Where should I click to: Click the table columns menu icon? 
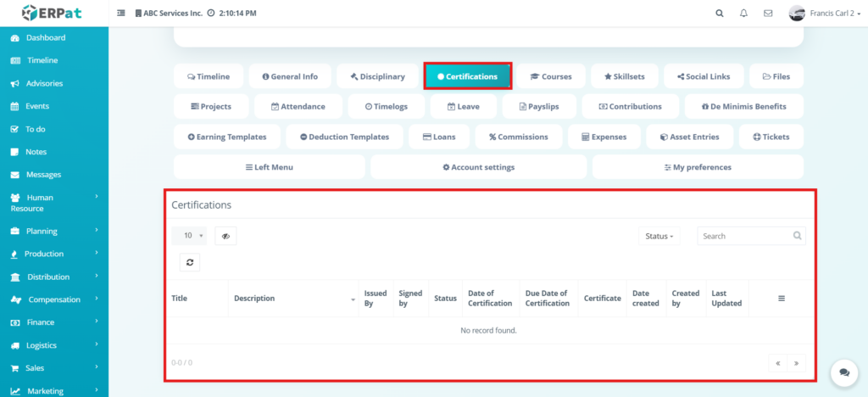click(x=782, y=299)
